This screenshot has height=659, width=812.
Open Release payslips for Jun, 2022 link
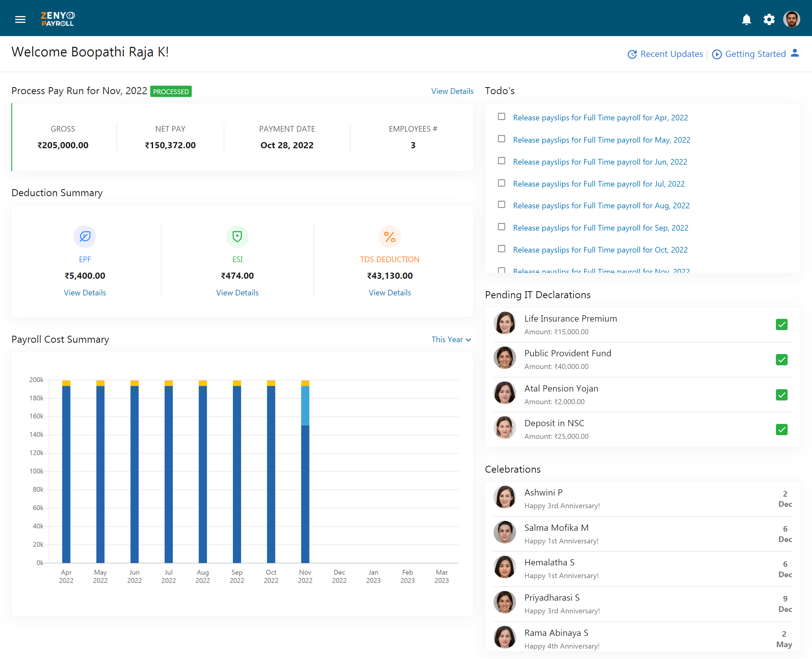point(600,162)
